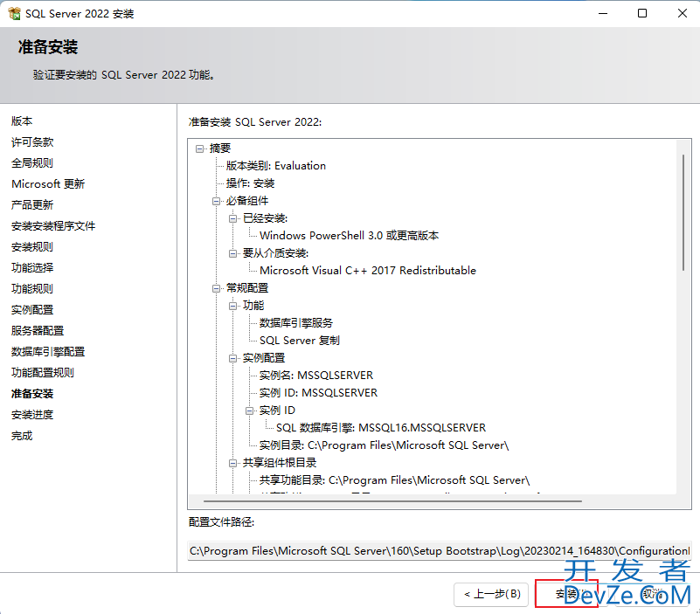Select SQL Server 复制 tree row
The width and height of the screenshot is (700, 614).
[x=300, y=341]
